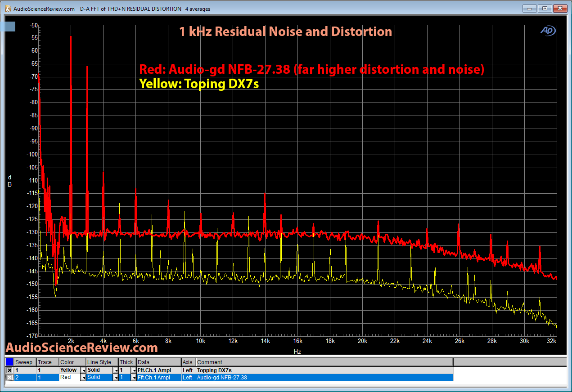Maximize the graph window

tap(545, 8)
